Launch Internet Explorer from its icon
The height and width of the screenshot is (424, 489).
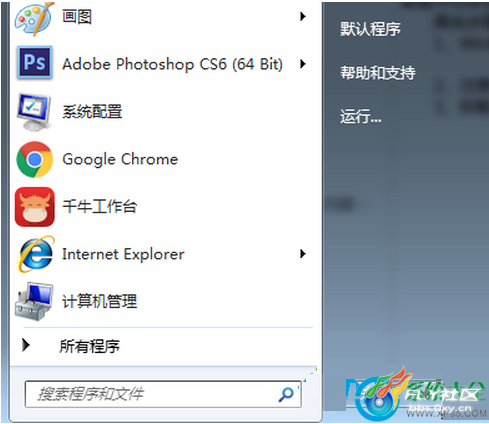coord(36,254)
